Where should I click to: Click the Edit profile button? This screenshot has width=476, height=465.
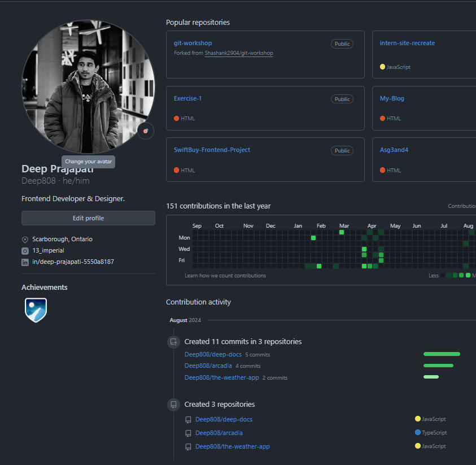click(x=88, y=218)
